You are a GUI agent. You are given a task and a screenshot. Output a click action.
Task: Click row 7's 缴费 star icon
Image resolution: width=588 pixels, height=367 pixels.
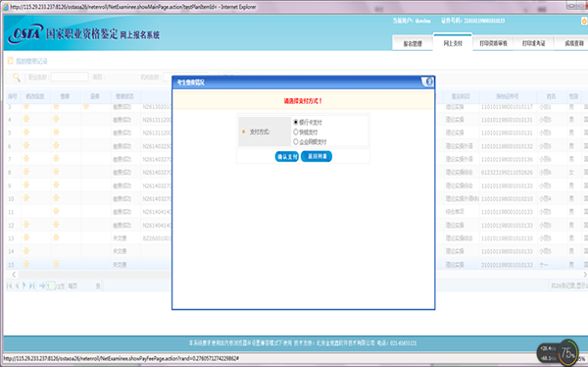56,159
